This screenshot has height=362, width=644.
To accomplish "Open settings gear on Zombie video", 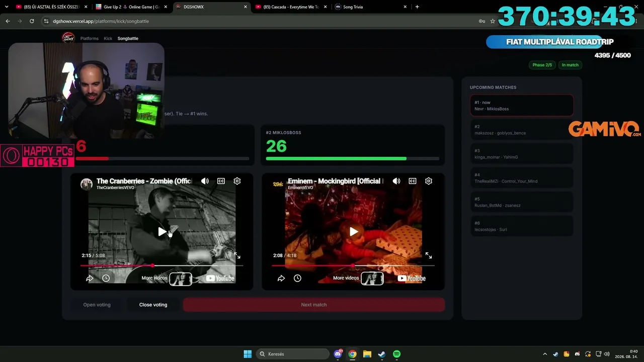I will pos(237,181).
